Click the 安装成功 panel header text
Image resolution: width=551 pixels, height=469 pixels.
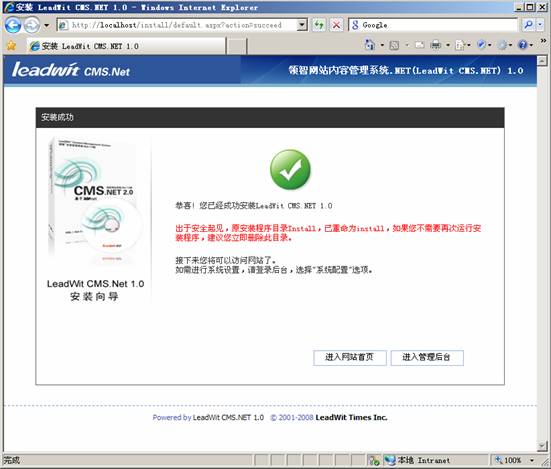click(57, 117)
